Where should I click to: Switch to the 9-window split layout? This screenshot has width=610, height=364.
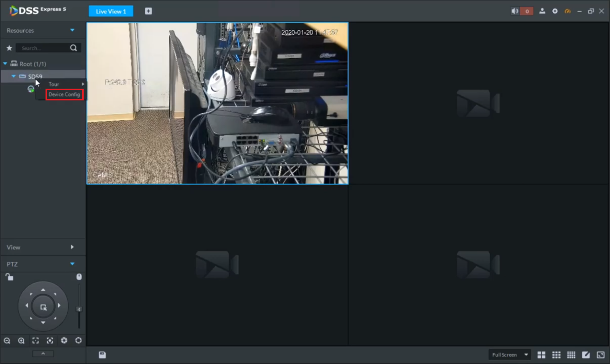pyautogui.click(x=556, y=355)
